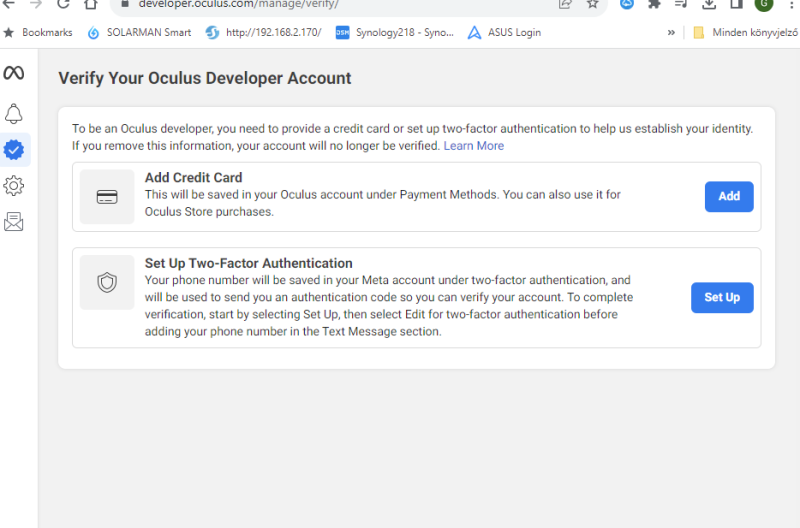Open the mail envelope sidebar icon
800x528 pixels.
(x=14, y=222)
